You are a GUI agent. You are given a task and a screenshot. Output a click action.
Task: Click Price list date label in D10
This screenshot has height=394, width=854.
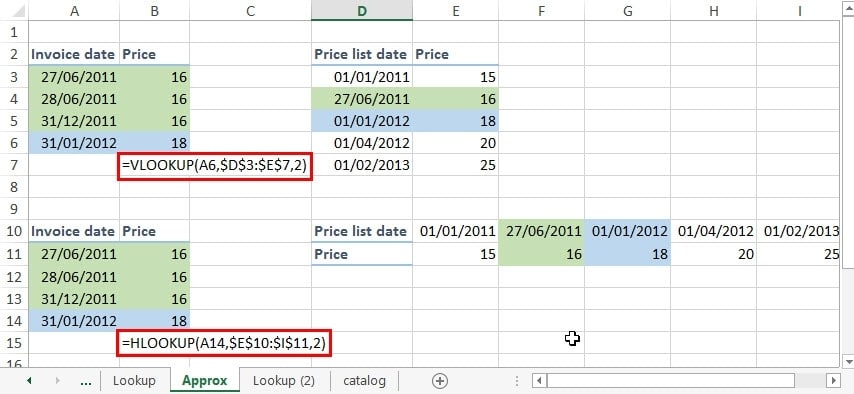pos(361,231)
